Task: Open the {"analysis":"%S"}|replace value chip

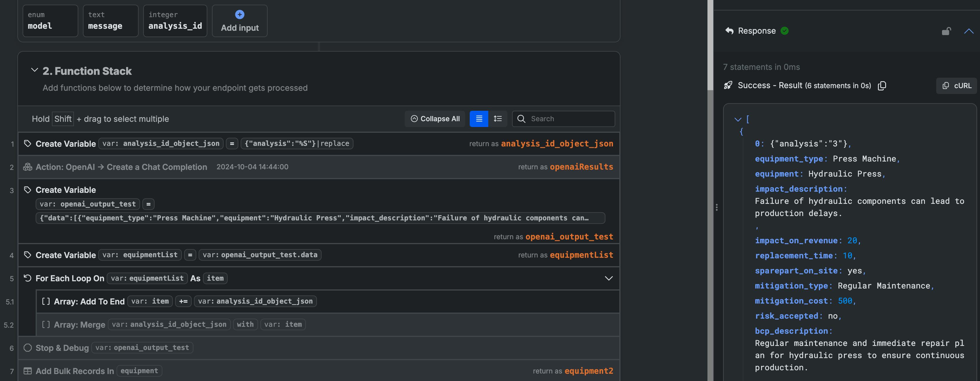Action: (297, 144)
